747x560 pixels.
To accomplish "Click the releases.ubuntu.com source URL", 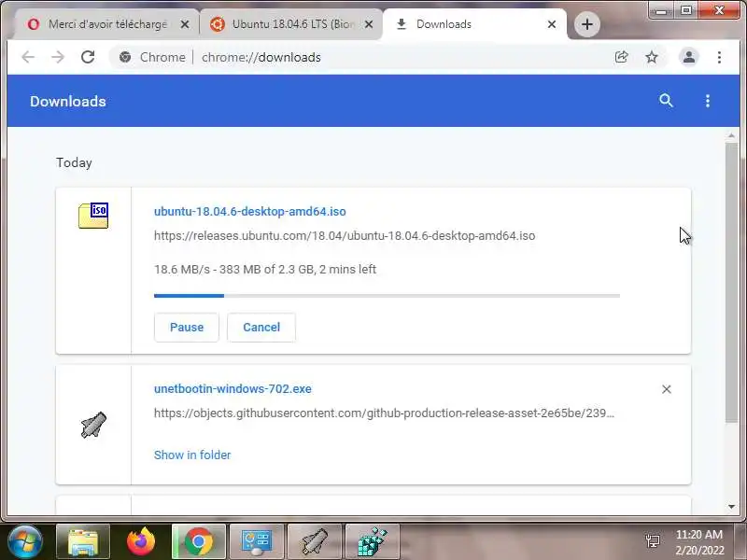I will tap(345, 236).
